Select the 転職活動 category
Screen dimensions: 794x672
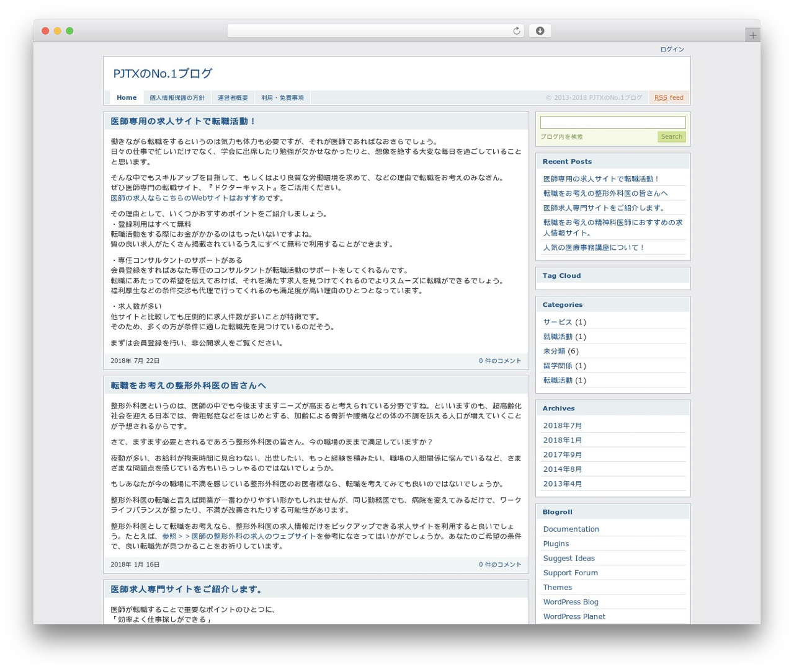click(x=558, y=381)
